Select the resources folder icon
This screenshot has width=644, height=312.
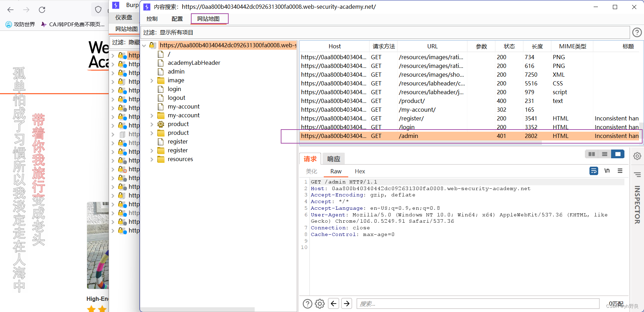point(161,159)
